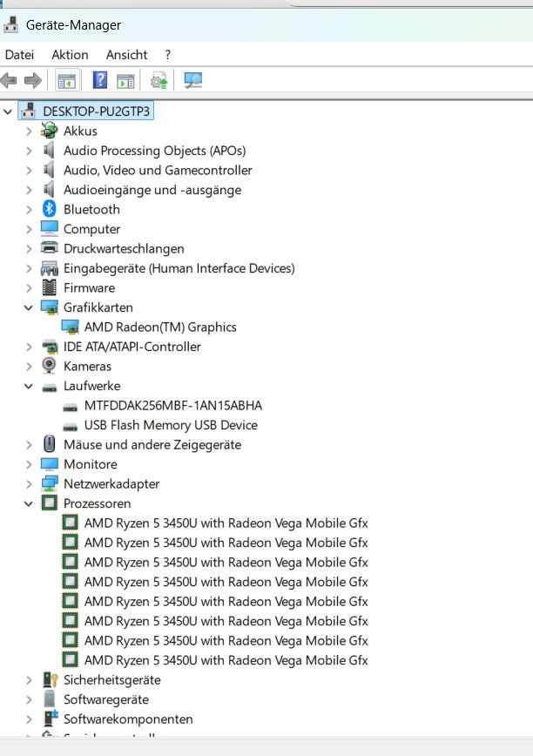This screenshot has width=533, height=756.
Task: Select the MTFDDAK256MBF-1AN15ABHA drive
Action: click(x=172, y=405)
